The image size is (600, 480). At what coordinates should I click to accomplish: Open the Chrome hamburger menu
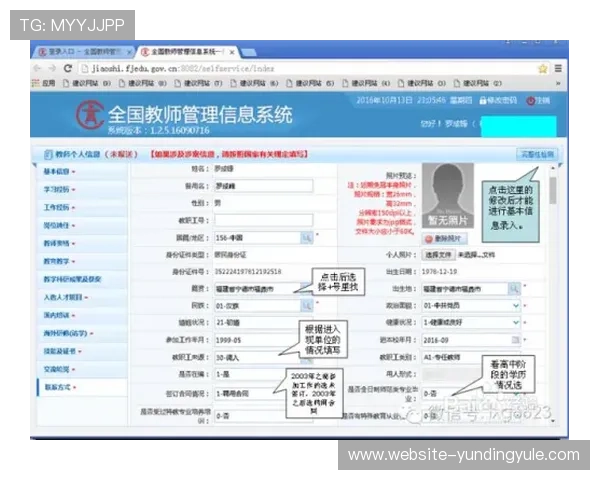[x=558, y=69]
